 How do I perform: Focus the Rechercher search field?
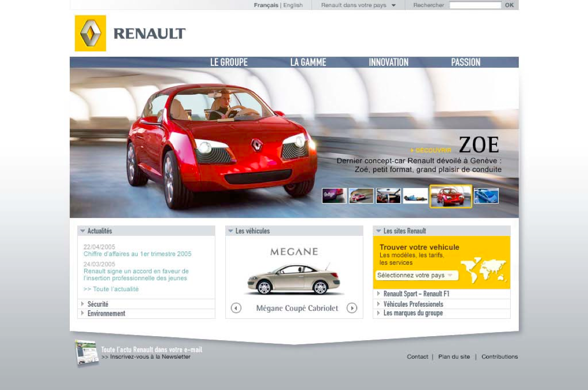coord(475,5)
